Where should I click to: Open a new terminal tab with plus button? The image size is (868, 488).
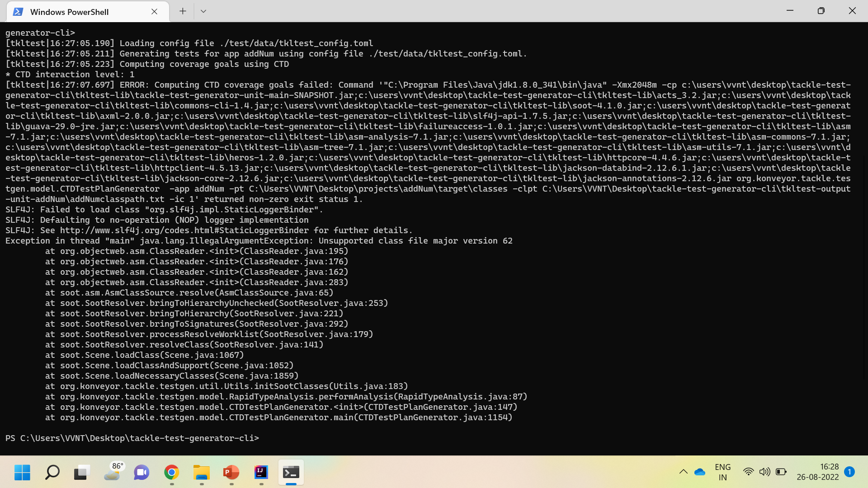click(182, 11)
